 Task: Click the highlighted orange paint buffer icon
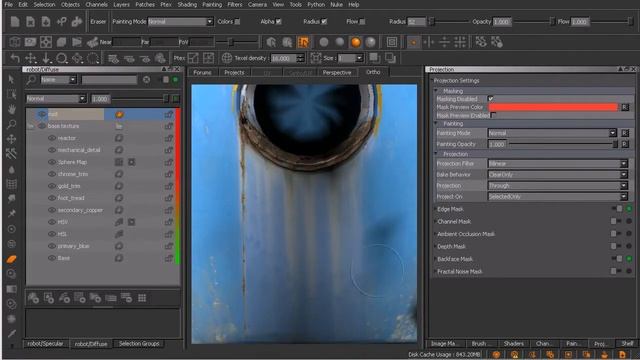pos(303,42)
